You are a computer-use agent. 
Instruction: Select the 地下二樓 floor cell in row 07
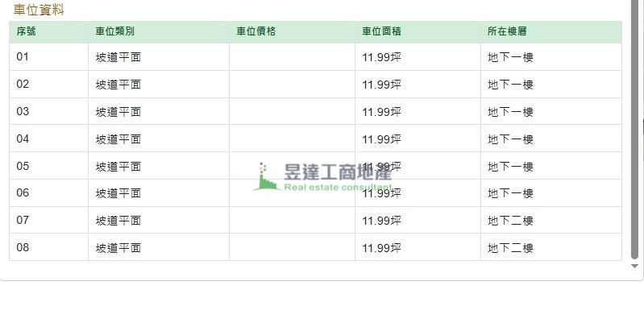tap(510, 221)
